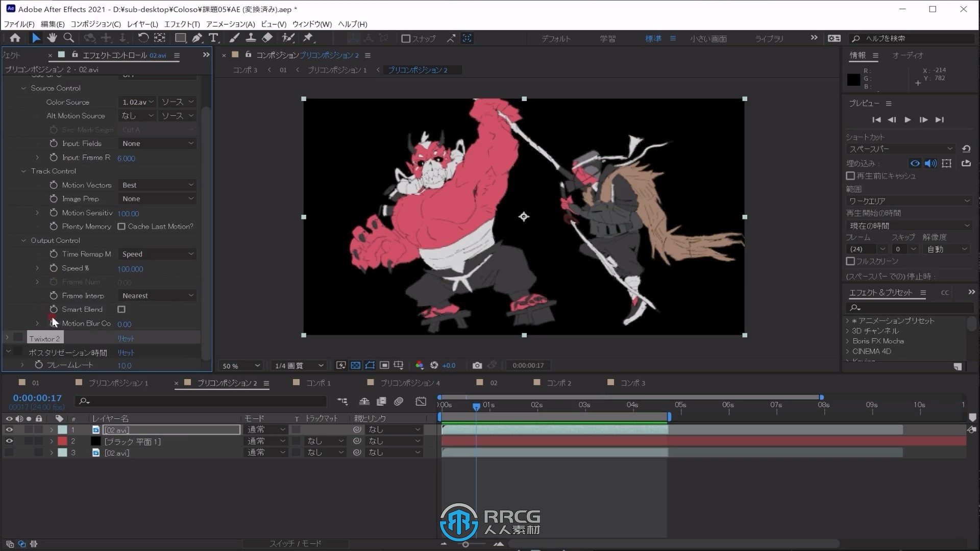Select the Selection (arrow) tool
Screen dimensions: 980x551
36,38
